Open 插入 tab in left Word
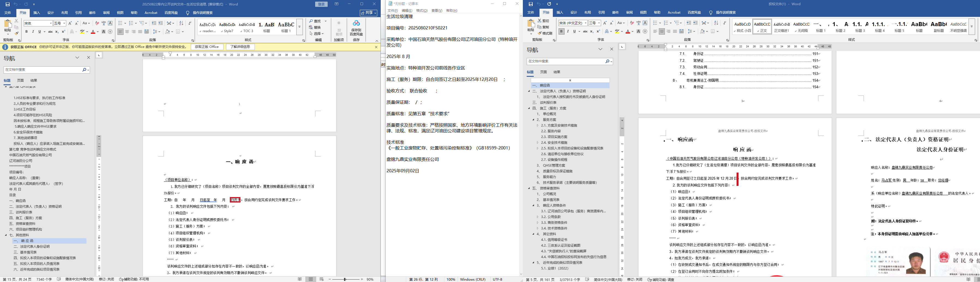 [37, 13]
